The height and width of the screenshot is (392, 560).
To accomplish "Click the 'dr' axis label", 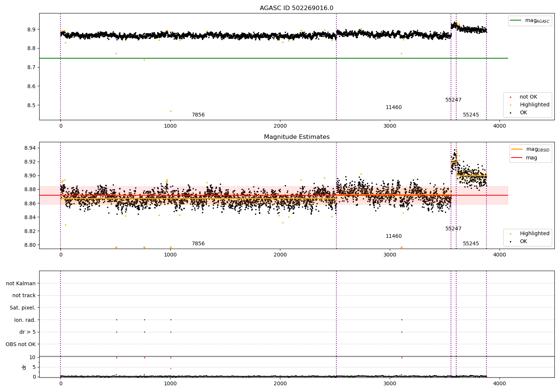I will pos(24,367).
